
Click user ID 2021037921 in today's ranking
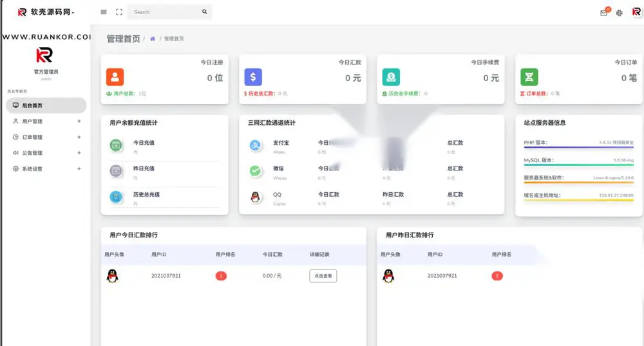click(166, 276)
